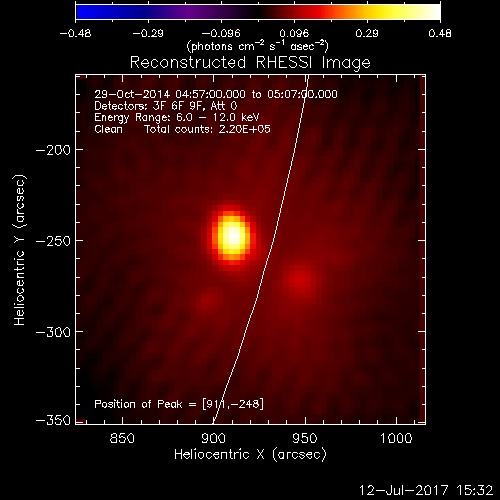Click the -250 Y axis tick label
The image size is (500, 500).
53,241
